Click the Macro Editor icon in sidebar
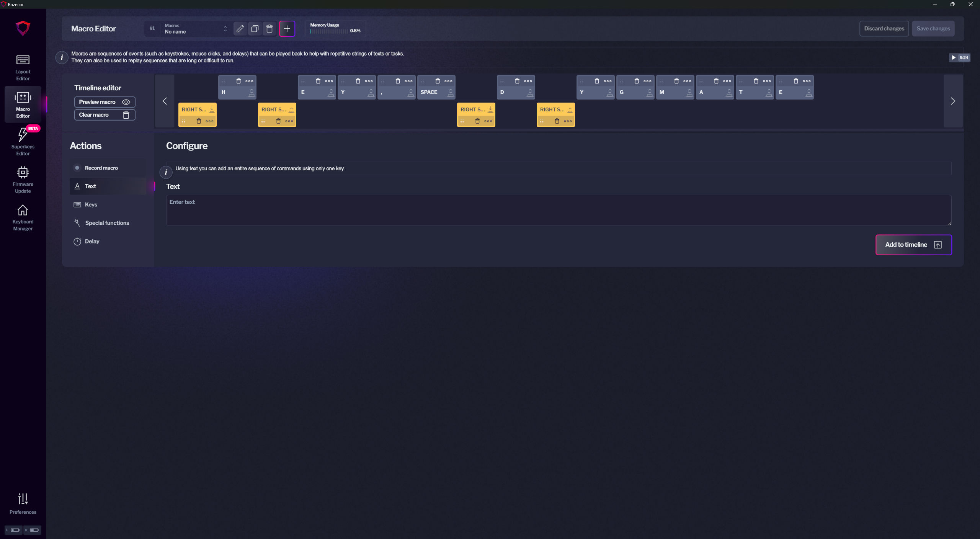 (x=23, y=104)
